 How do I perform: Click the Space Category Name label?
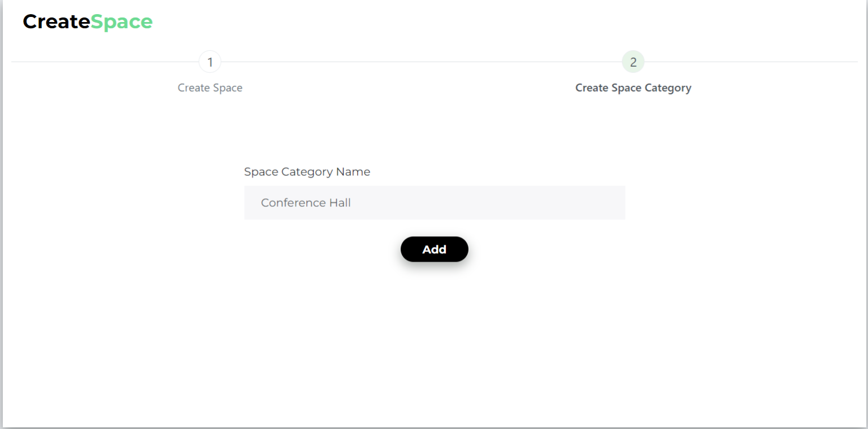(x=307, y=171)
